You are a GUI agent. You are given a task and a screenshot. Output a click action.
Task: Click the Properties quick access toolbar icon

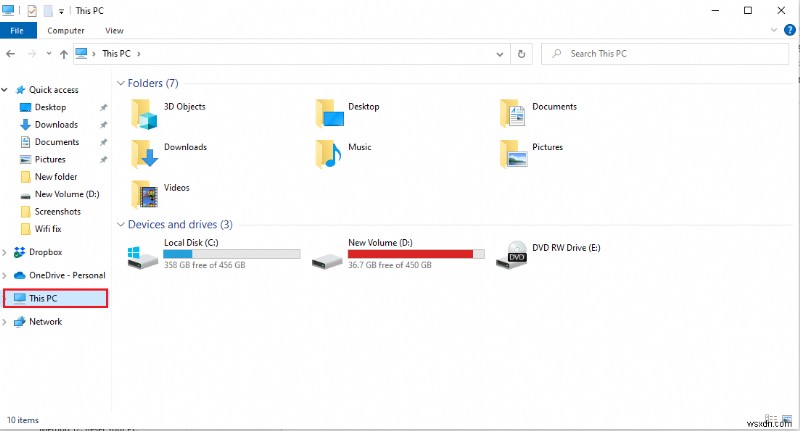pos(32,10)
